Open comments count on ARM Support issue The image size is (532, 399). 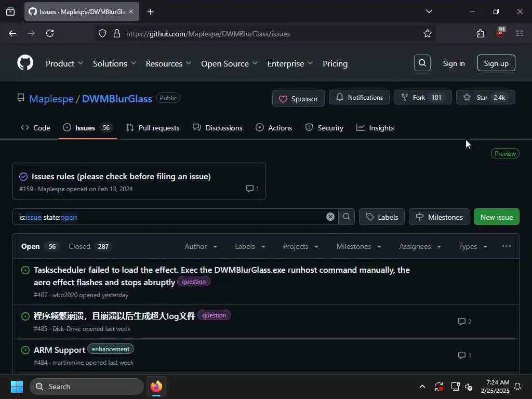tap(464, 355)
